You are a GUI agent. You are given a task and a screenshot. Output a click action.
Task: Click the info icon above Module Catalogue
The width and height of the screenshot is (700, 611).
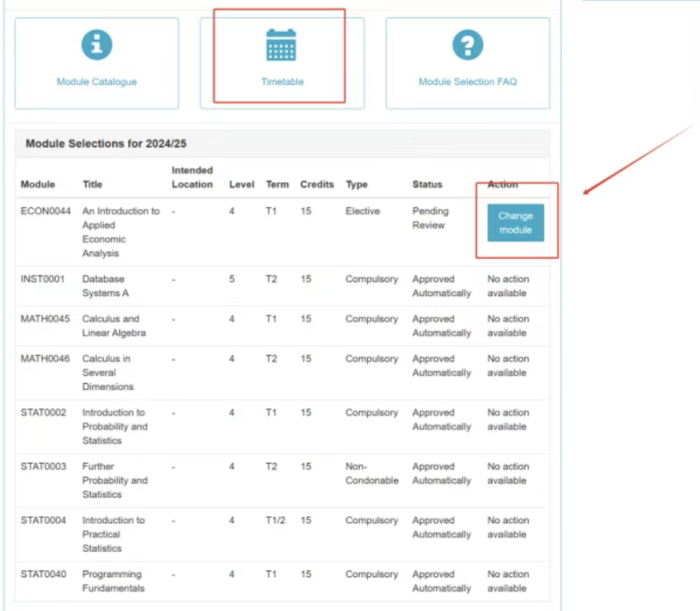pos(97,45)
